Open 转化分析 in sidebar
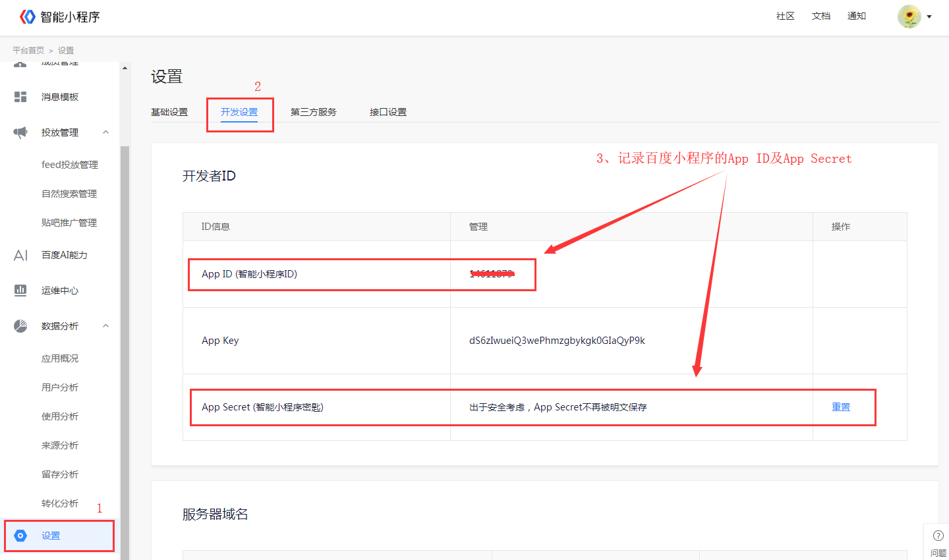Image resolution: width=949 pixels, height=560 pixels. pyautogui.click(x=60, y=503)
